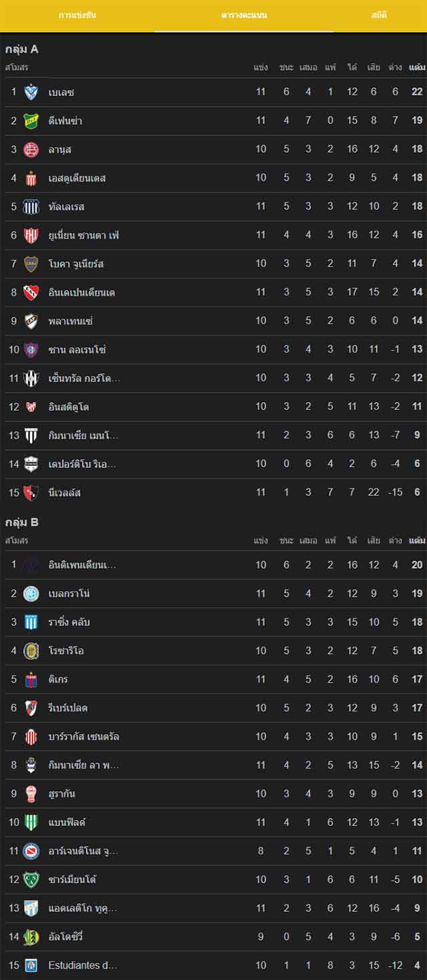Click the Banfield (แบนฟิลด์) green striped crest

pyautogui.click(x=31, y=823)
